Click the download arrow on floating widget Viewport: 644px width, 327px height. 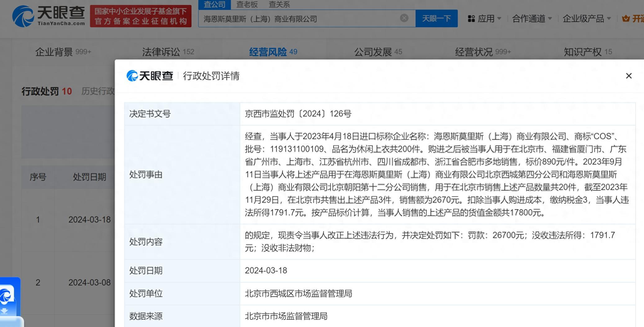pos(5,311)
